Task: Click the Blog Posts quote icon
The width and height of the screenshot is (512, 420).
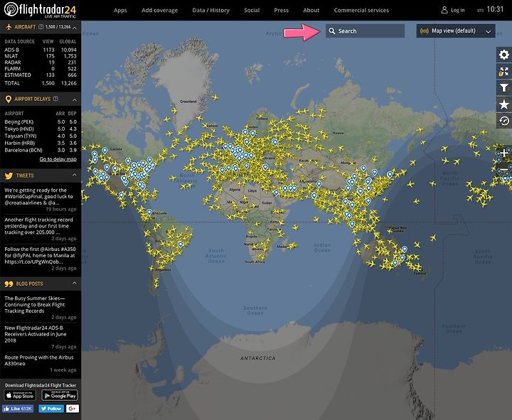Action: 9,284
